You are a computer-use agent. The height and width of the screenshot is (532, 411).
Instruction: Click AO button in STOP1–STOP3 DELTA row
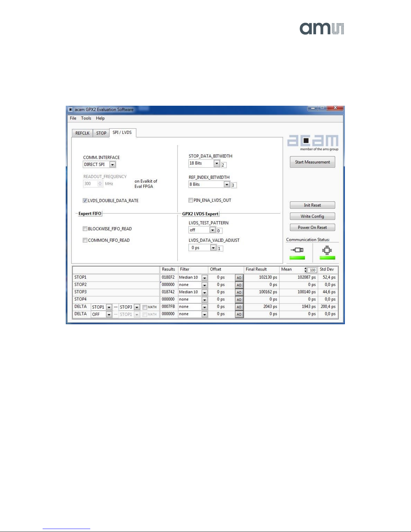[239, 307]
